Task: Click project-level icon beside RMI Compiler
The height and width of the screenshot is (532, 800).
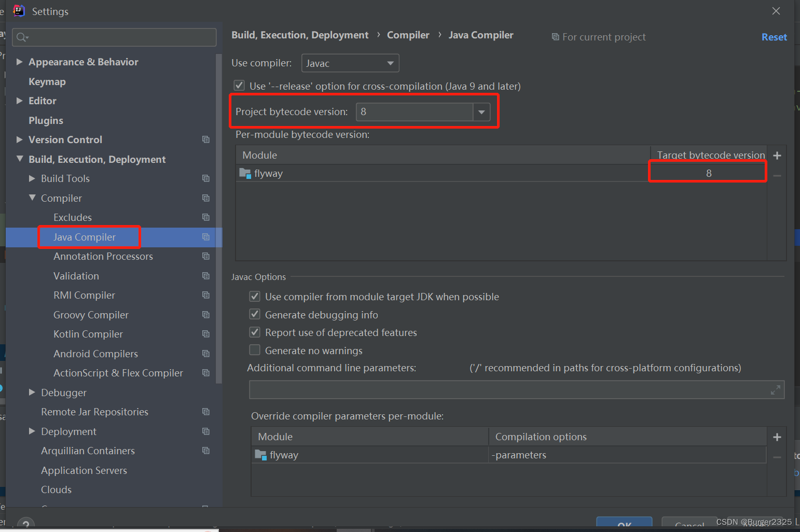Action: coord(206,295)
